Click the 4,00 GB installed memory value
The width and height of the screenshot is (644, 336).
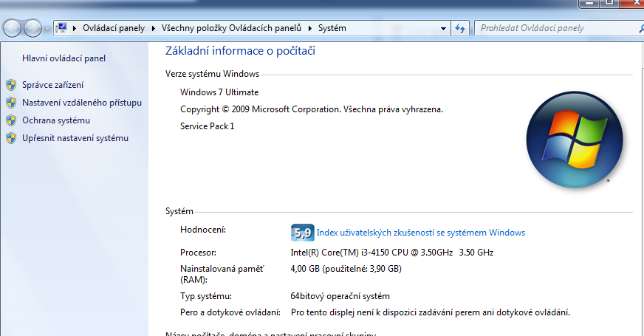(x=346, y=269)
